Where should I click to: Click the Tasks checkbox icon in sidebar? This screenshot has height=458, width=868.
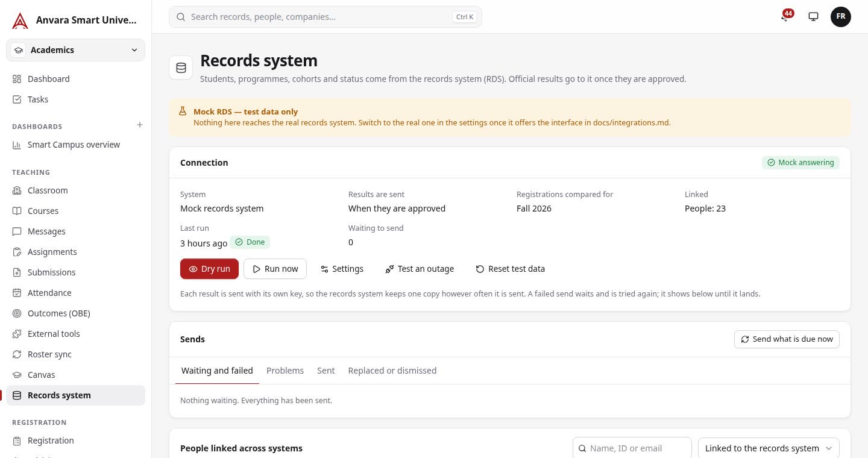(17, 99)
